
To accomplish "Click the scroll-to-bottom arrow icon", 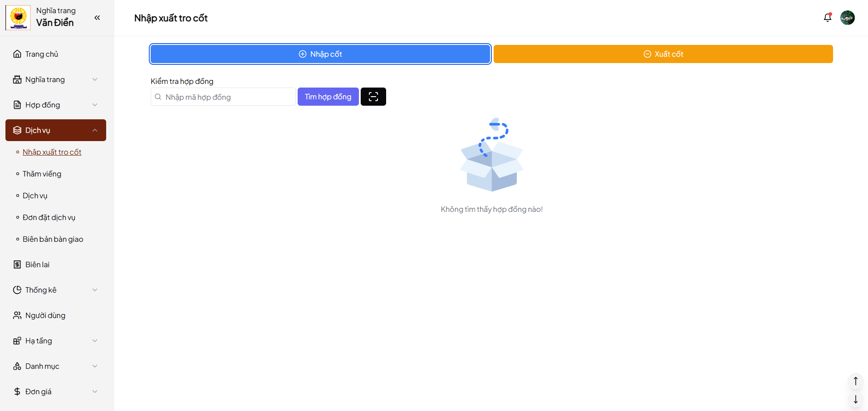I will 855,400.
